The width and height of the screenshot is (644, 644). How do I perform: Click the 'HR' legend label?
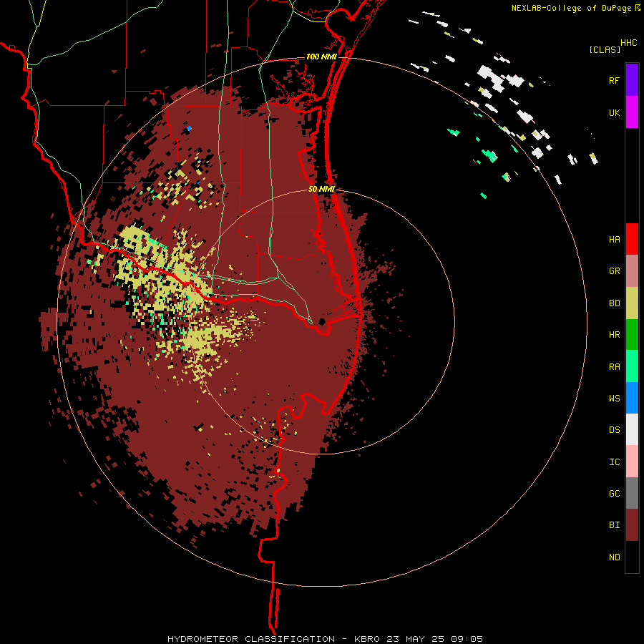[614, 335]
